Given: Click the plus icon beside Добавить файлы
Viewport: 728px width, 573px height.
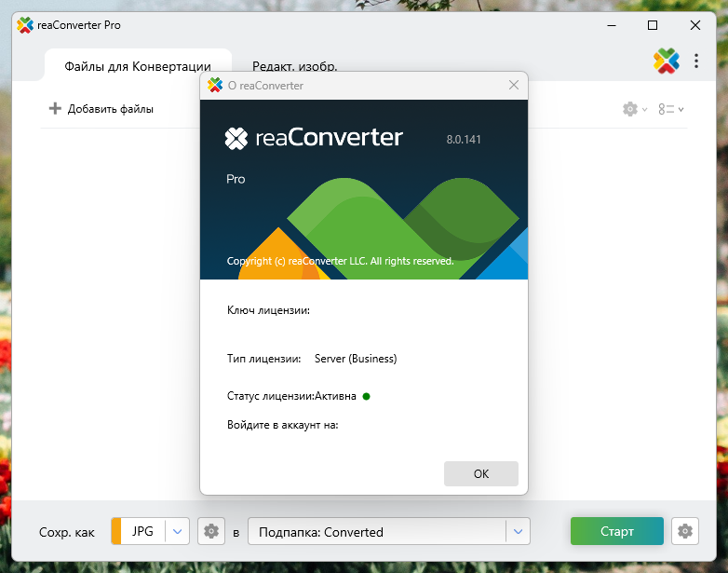Looking at the screenshot, I should 55,108.
